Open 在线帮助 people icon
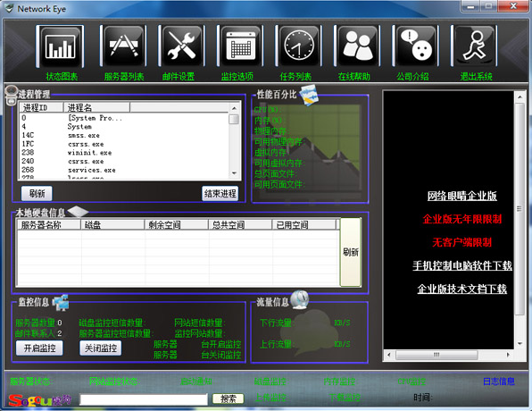Image resolution: width=532 pixels, height=411 pixels. click(x=357, y=46)
